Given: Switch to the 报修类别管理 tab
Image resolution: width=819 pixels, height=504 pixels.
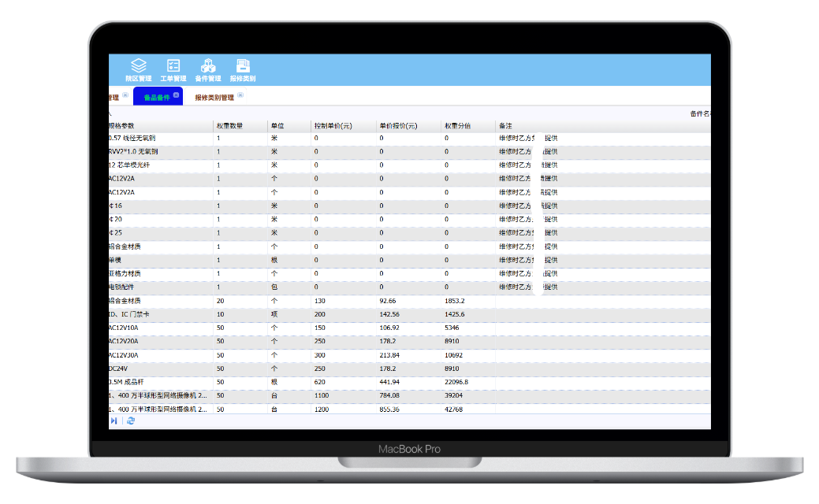Looking at the screenshot, I should (x=214, y=98).
